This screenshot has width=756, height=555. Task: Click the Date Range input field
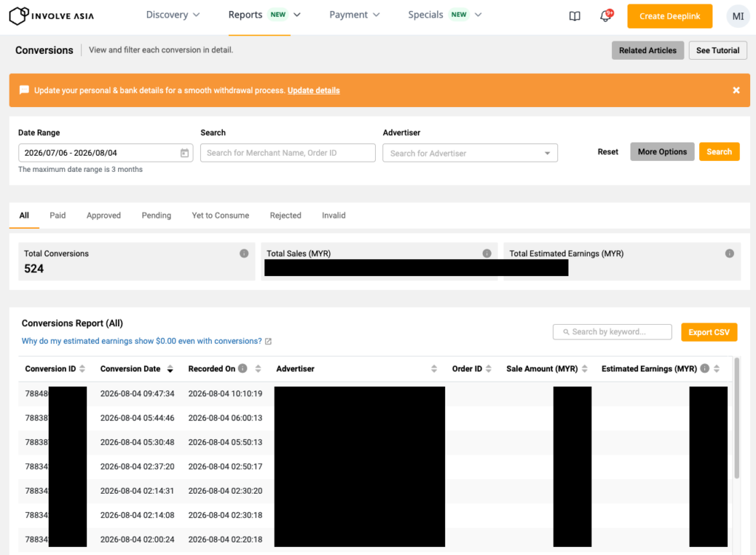coord(106,153)
